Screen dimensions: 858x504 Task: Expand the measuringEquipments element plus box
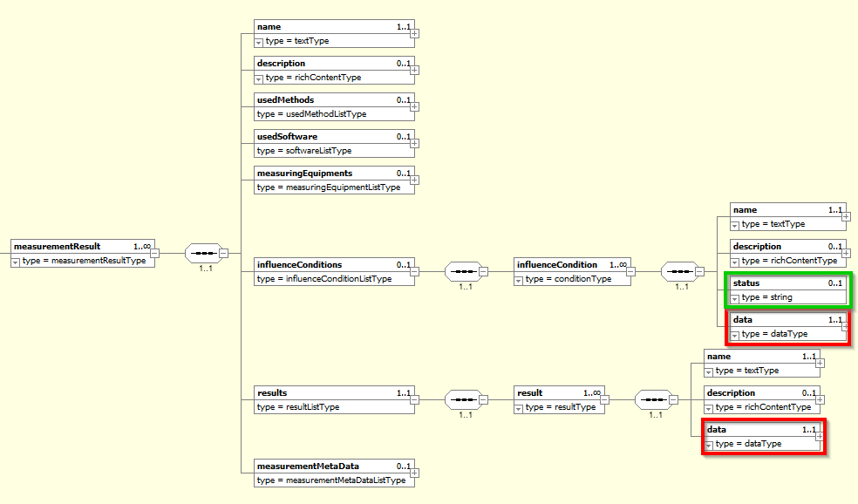click(x=415, y=180)
